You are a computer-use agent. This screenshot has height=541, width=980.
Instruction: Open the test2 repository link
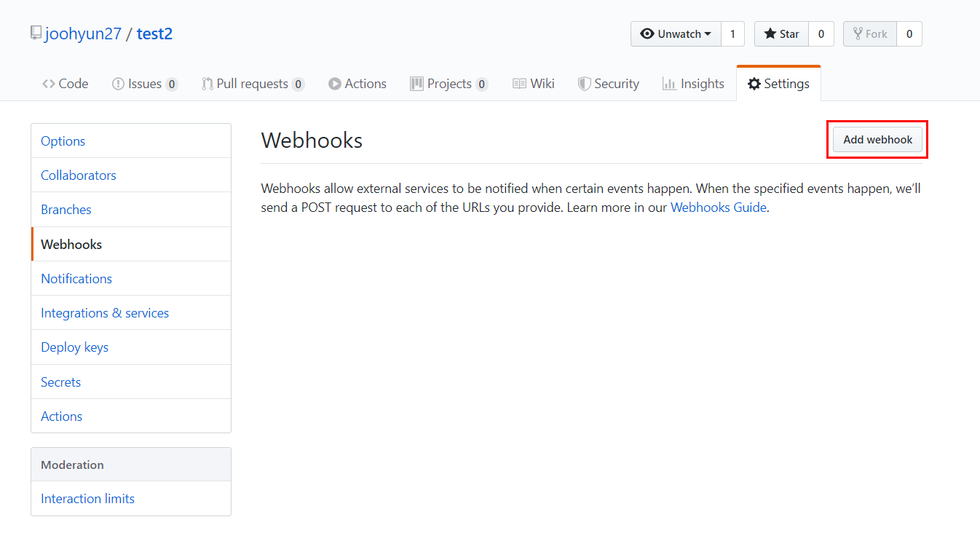154,33
